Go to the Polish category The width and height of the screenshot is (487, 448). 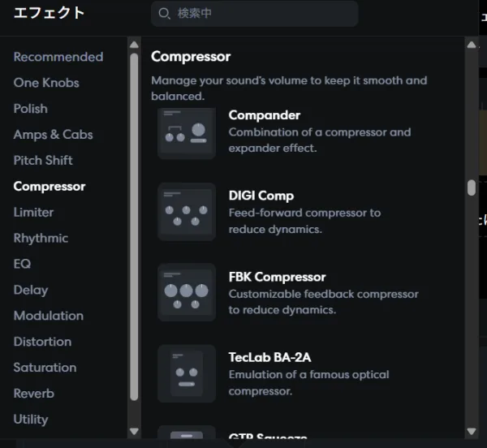[x=31, y=109]
